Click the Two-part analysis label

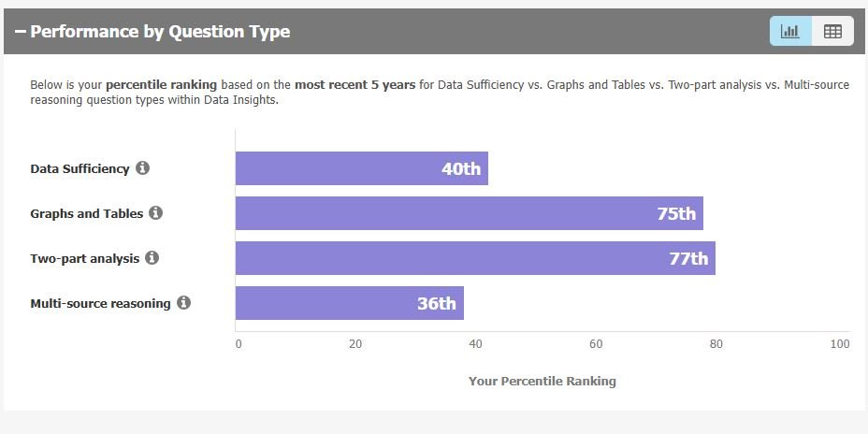pos(84,259)
